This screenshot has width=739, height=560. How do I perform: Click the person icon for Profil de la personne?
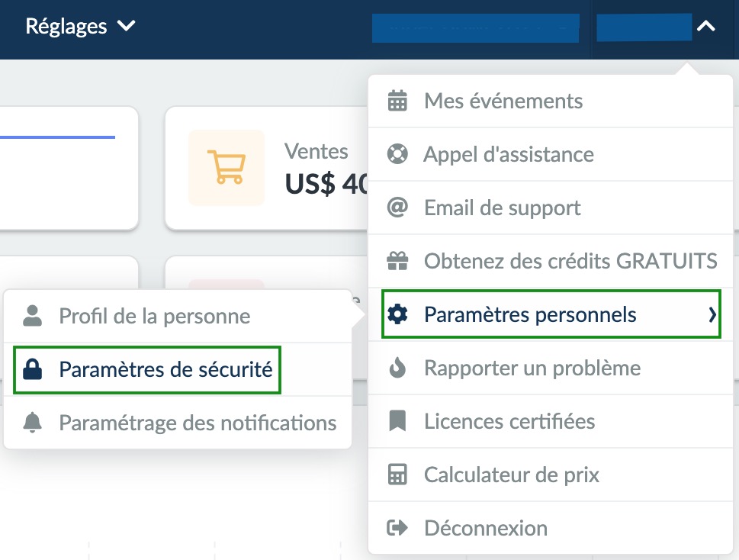pos(33,316)
